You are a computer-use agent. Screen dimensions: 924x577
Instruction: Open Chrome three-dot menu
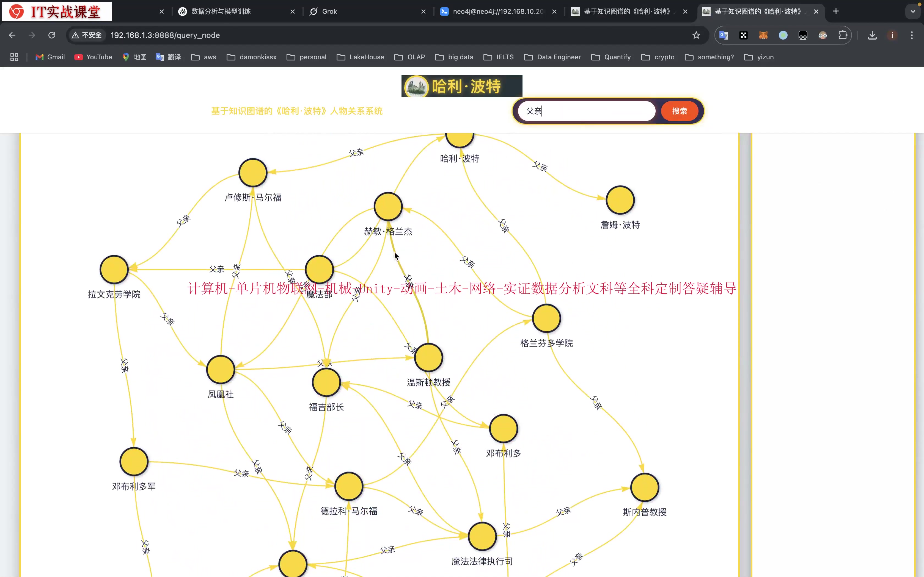pos(912,35)
